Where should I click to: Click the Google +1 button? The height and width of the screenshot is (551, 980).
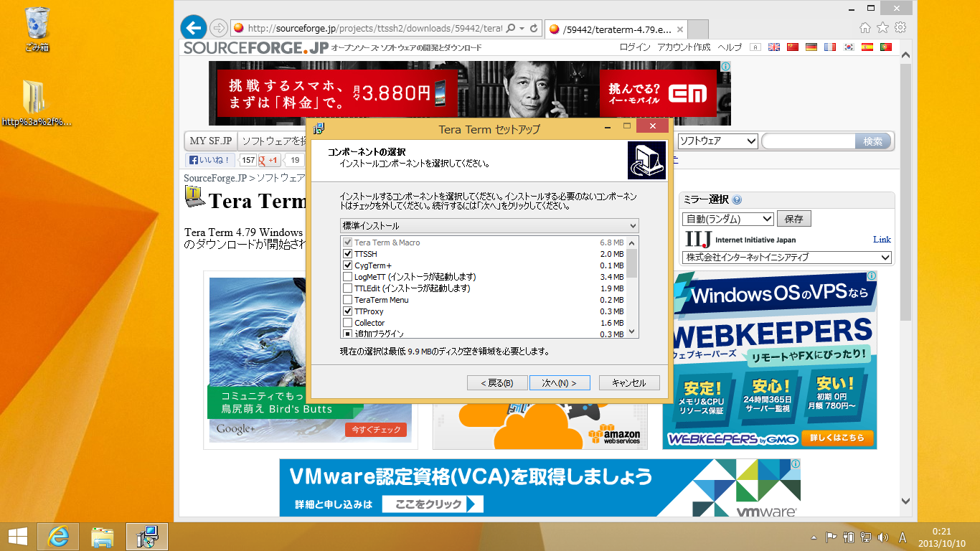point(270,160)
